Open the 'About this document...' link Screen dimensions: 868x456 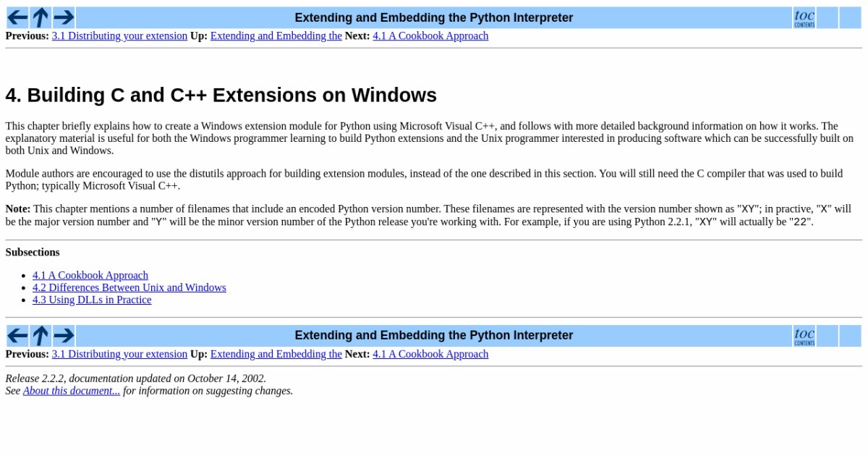(72, 391)
